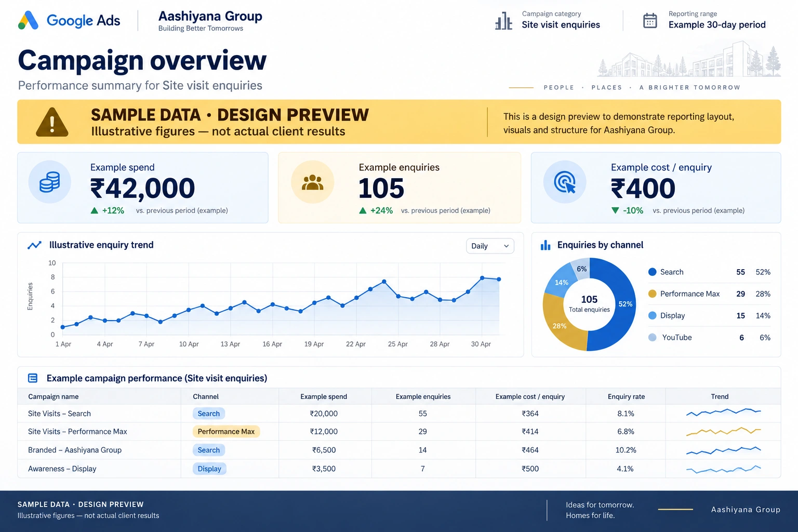Click the warning triangle icon in banner
The height and width of the screenshot is (532, 798).
[x=52, y=122]
